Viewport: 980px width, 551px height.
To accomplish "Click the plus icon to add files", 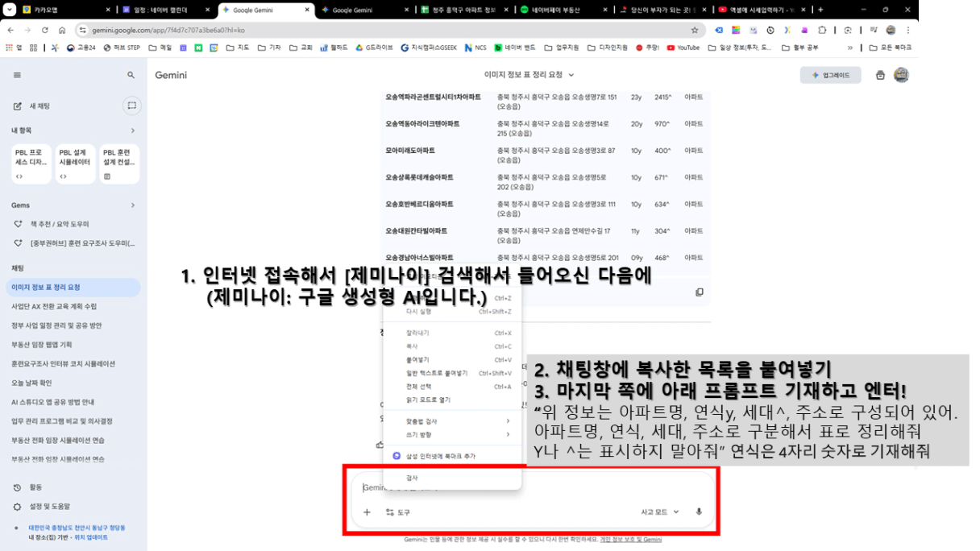I will 367,512.
